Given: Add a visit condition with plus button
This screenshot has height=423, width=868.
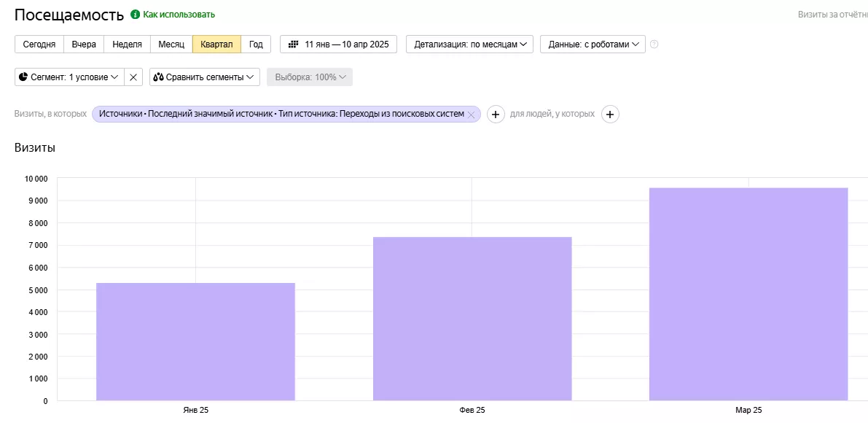Looking at the screenshot, I should pyautogui.click(x=496, y=114).
